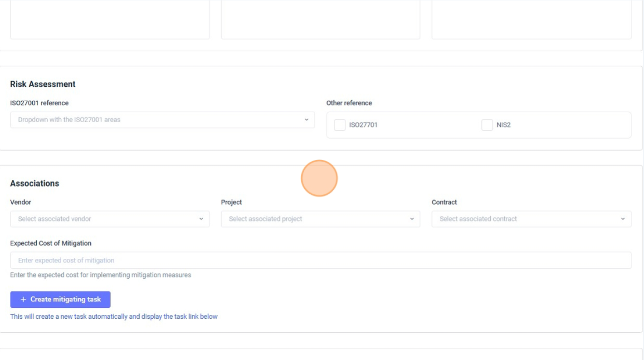Click the chevron arrow in ISO27001 dropdown
Image resolution: width=644 pixels, height=360 pixels.
pyautogui.click(x=306, y=120)
